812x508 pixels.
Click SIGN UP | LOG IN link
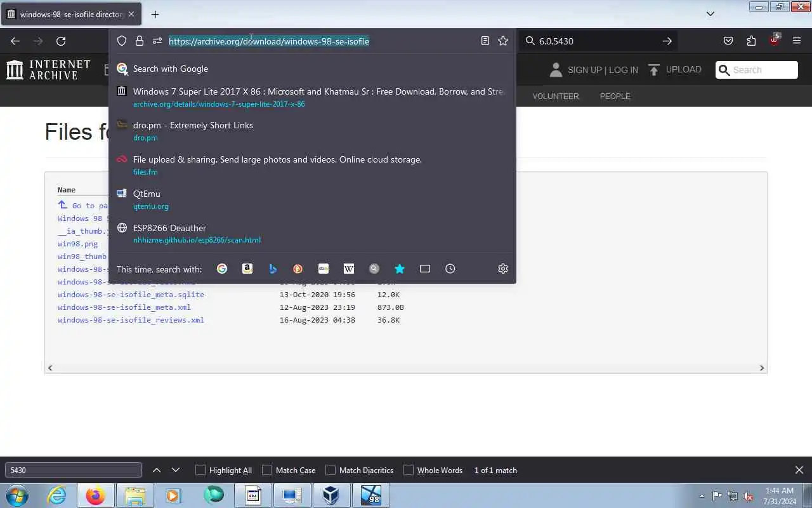[x=603, y=70]
